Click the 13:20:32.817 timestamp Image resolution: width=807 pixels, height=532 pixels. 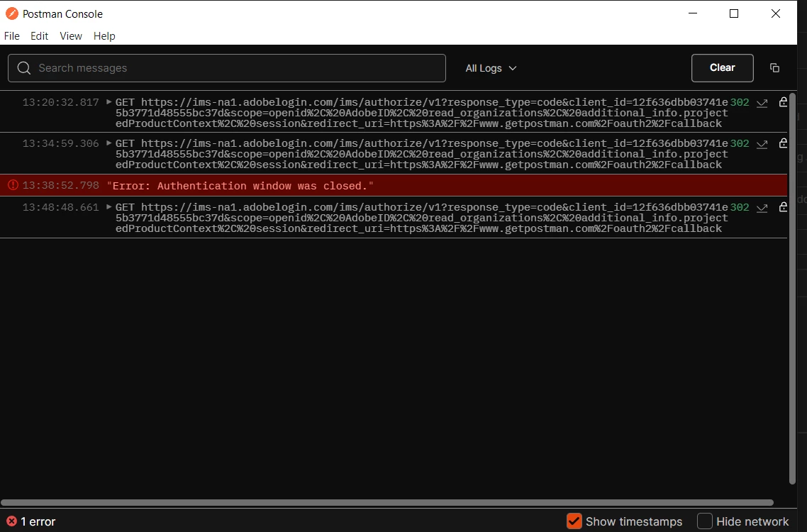click(61, 102)
